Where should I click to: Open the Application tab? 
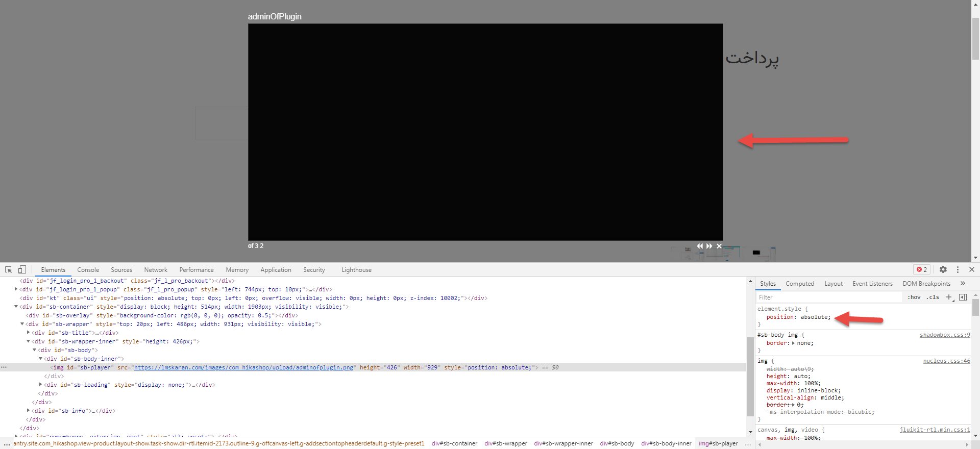pyautogui.click(x=276, y=270)
